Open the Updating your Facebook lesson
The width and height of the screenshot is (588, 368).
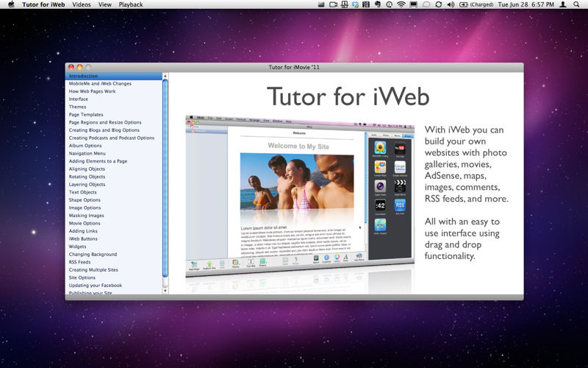point(96,286)
